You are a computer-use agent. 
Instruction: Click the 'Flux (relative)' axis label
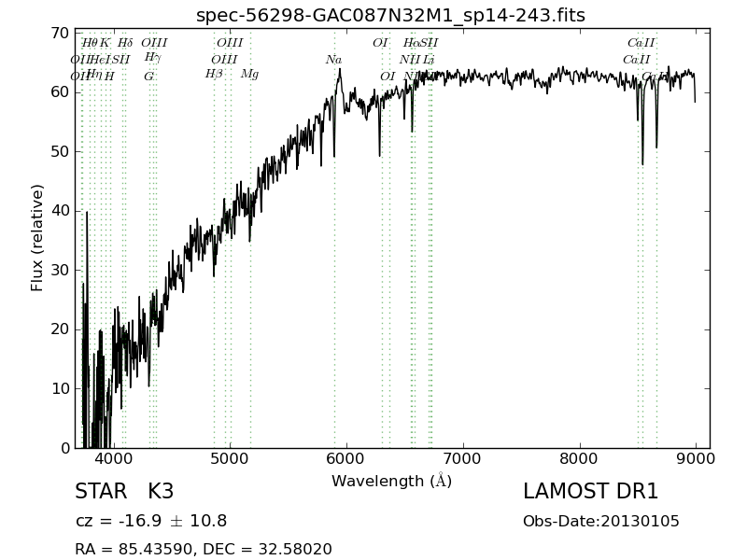point(36,238)
